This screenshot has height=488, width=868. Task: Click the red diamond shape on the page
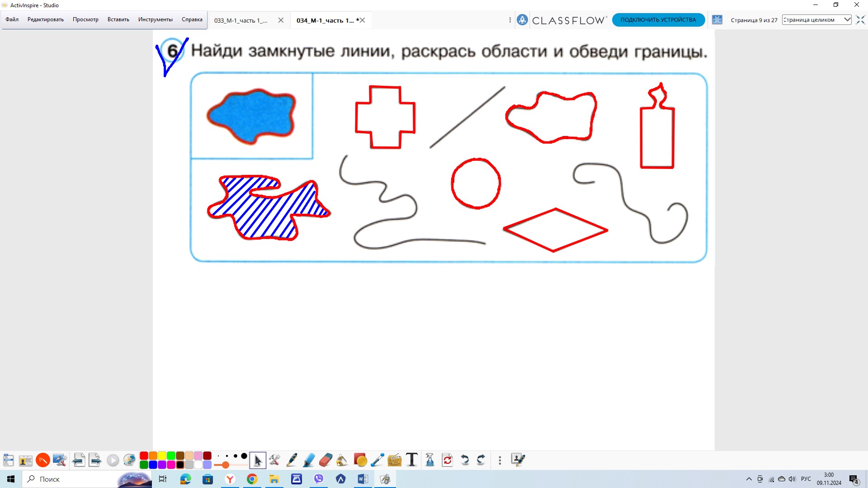(555, 230)
